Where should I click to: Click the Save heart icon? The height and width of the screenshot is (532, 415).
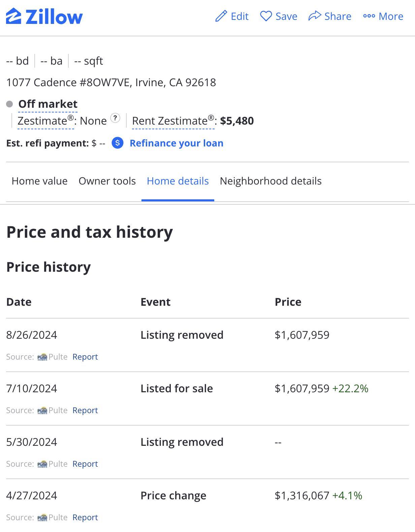(x=266, y=16)
